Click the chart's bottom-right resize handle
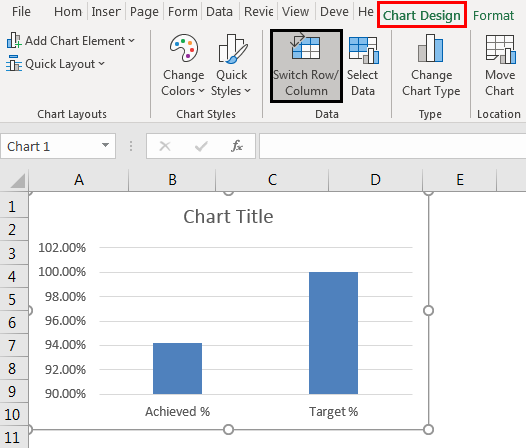 [x=428, y=429]
